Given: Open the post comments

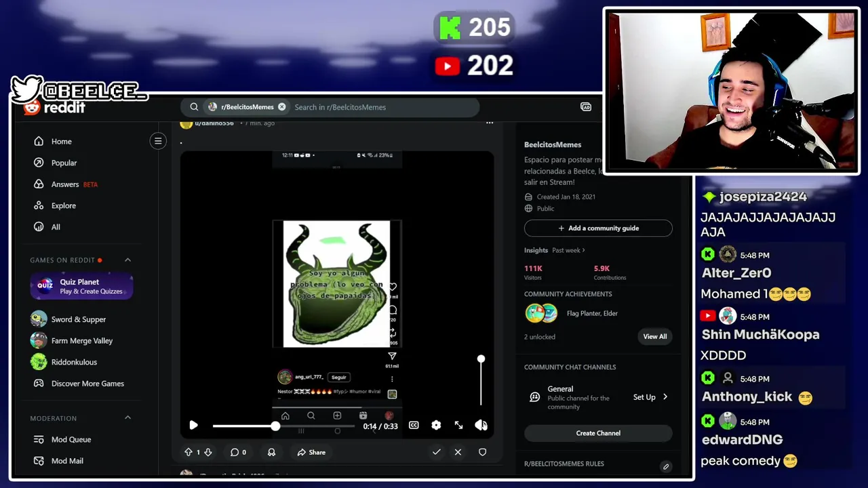Looking at the screenshot, I should pyautogui.click(x=238, y=452).
